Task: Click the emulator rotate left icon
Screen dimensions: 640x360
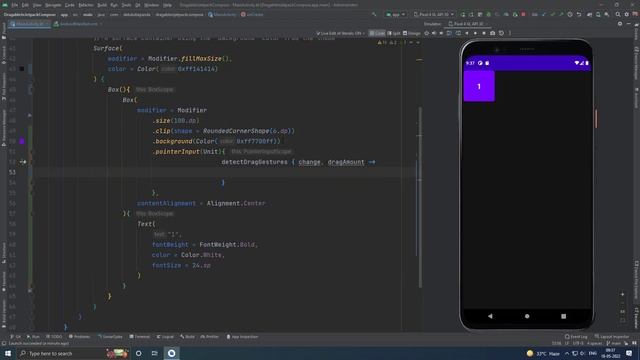Action: [x=449, y=33]
